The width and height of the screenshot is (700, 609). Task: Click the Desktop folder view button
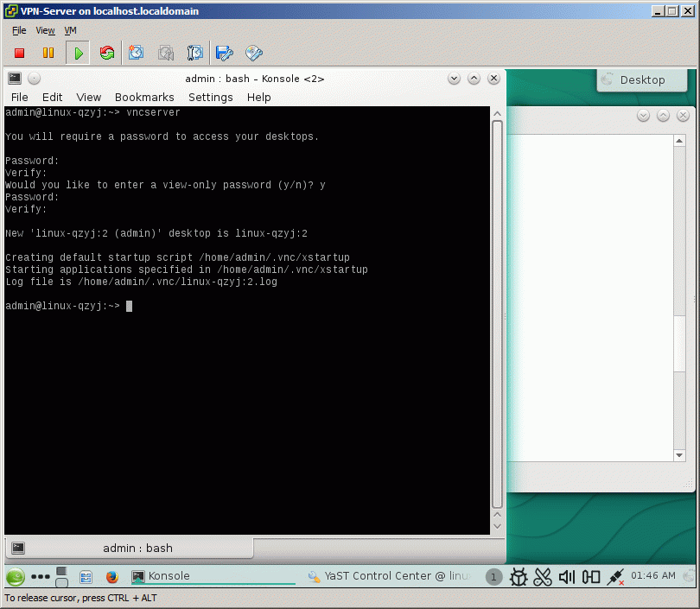coord(642,80)
